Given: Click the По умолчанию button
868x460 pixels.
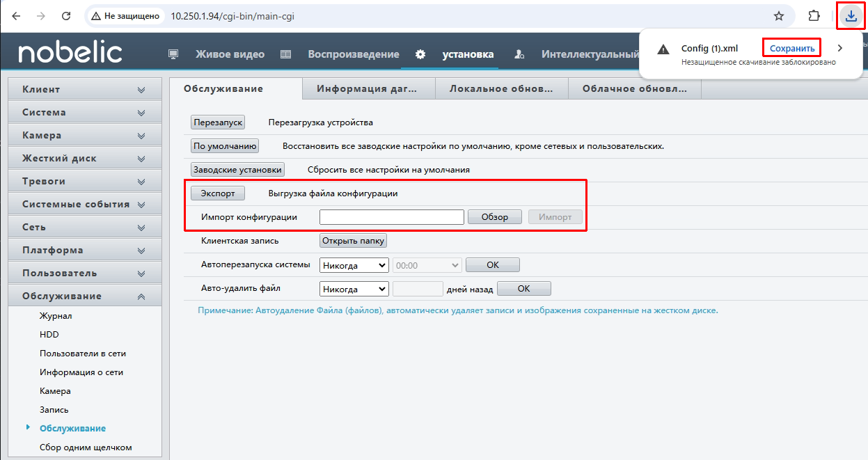Looking at the screenshot, I should click(225, 146).
